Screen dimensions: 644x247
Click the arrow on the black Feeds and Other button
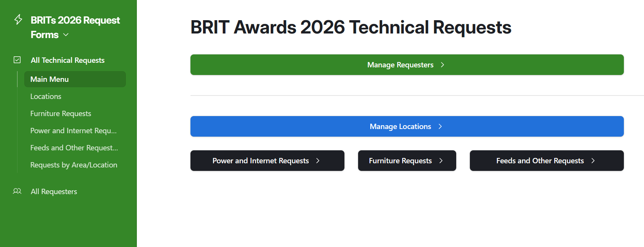(593, 161)
